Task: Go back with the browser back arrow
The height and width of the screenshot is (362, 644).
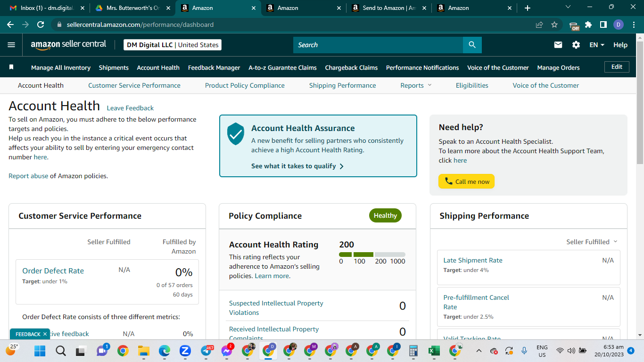Action: (10, 25)
